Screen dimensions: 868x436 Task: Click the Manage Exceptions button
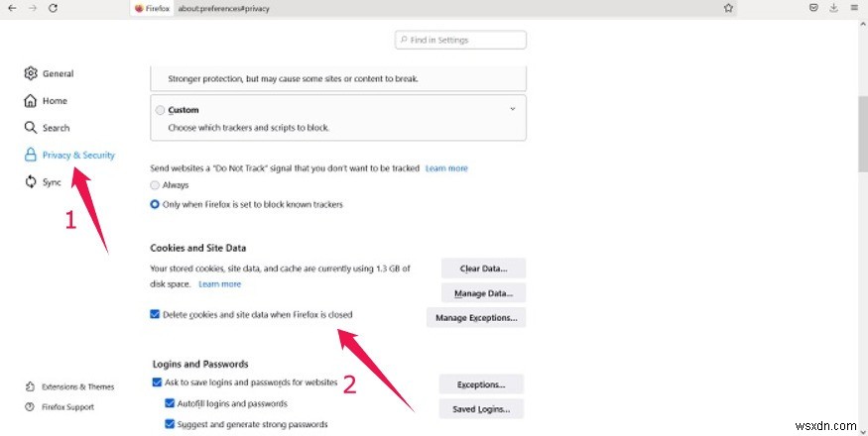pyautogui.click(x=476, y=318)
